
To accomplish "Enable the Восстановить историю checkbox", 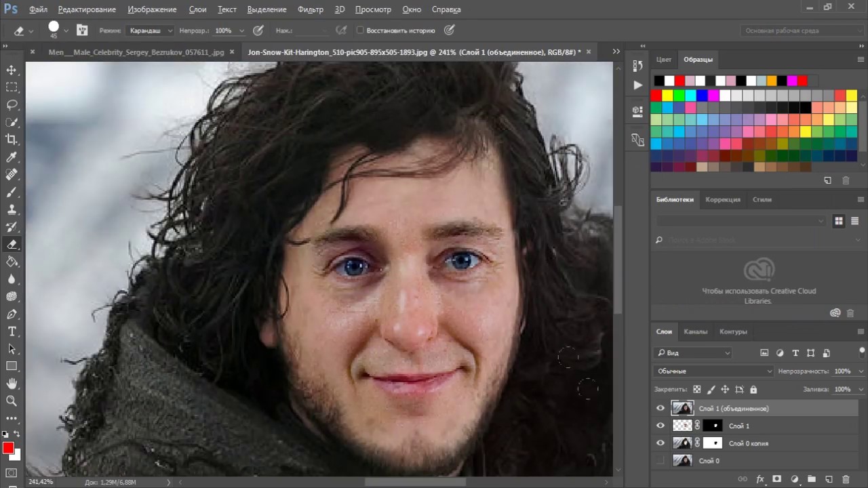I will pos(360,30).
